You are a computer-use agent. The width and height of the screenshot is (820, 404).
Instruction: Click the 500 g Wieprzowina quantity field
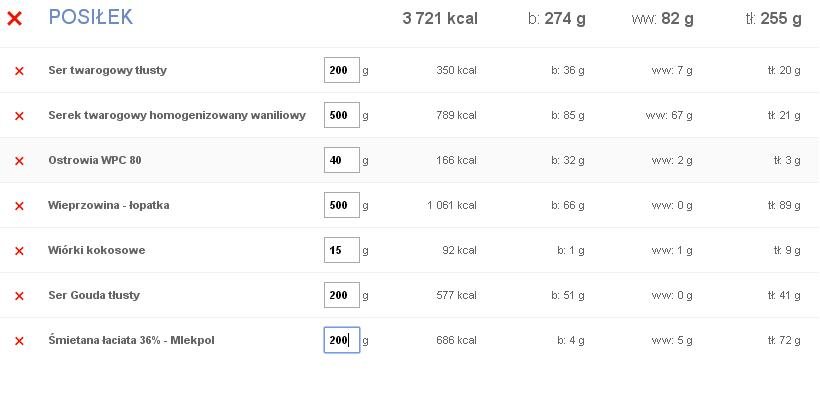[342, 205]
